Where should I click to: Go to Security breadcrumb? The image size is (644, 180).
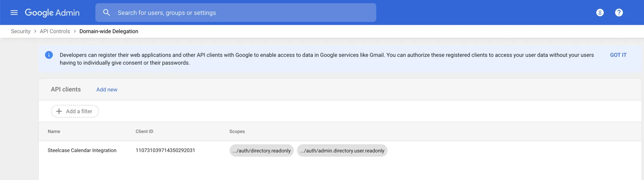coord(21,31)
